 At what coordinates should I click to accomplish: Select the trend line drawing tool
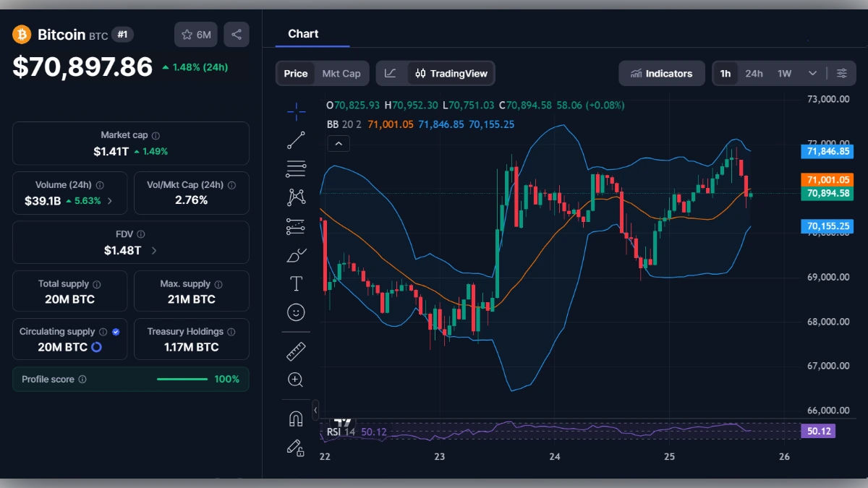click(295, 140)
